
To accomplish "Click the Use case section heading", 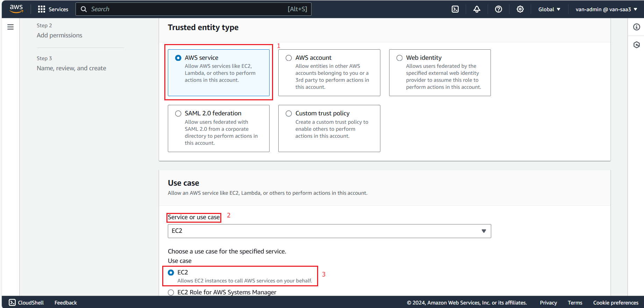I will pyautogui.click(x=184, y=183).
